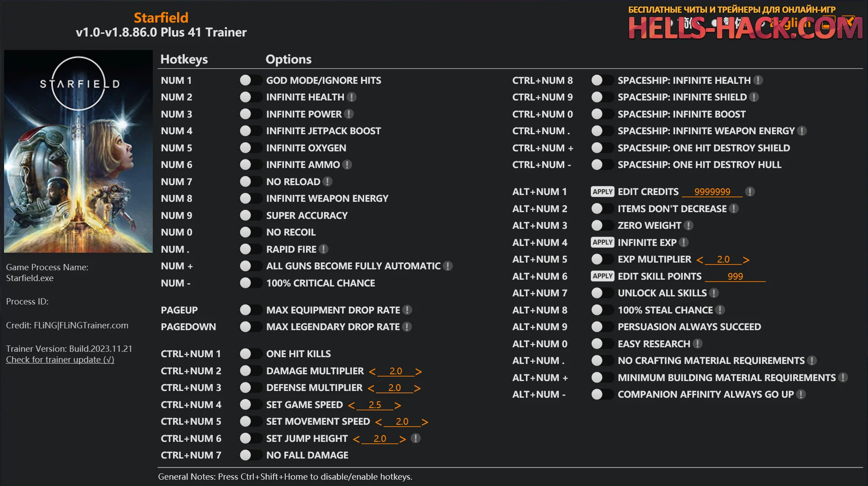Apply Edit Credits value
The image size is (868, 486).
click(603, 192)
